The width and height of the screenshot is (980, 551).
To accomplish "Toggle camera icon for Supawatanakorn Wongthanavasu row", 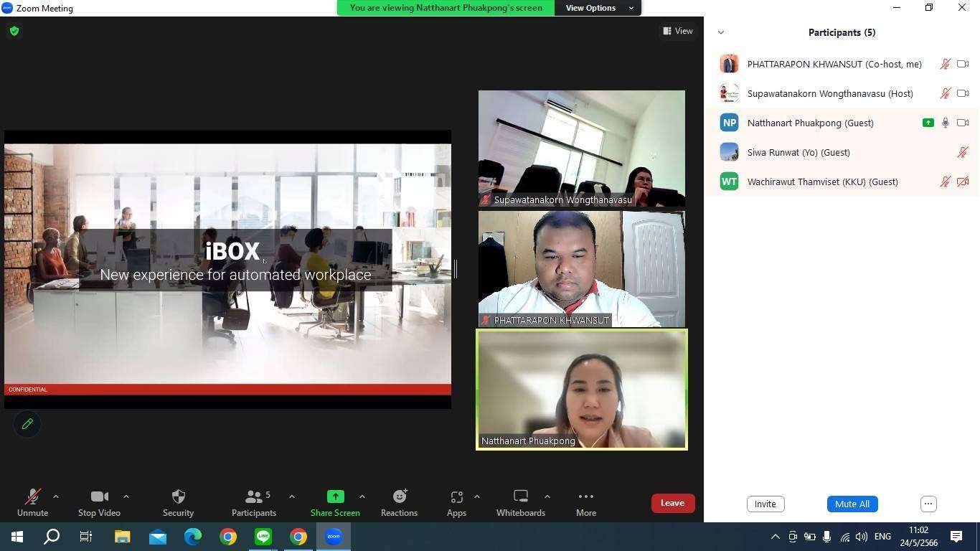I will pyautogui.click(x=963, y=93).
